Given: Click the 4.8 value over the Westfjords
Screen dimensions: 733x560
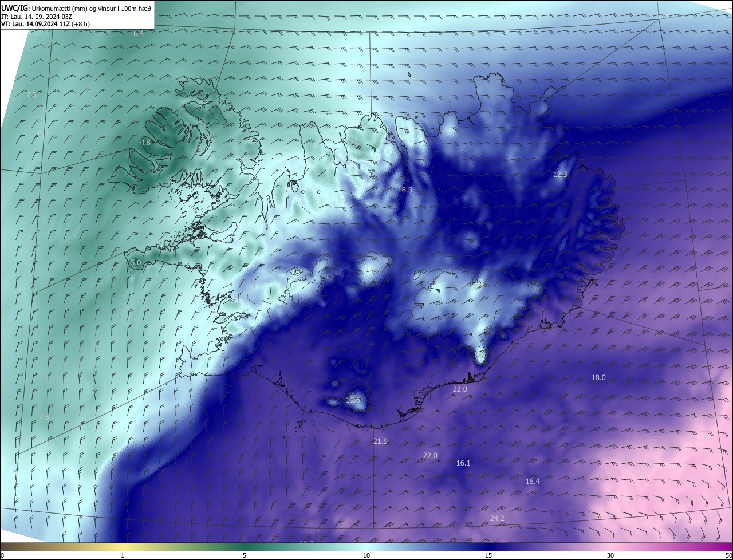Looking at the screenshot, I should (x=145, y=142).
